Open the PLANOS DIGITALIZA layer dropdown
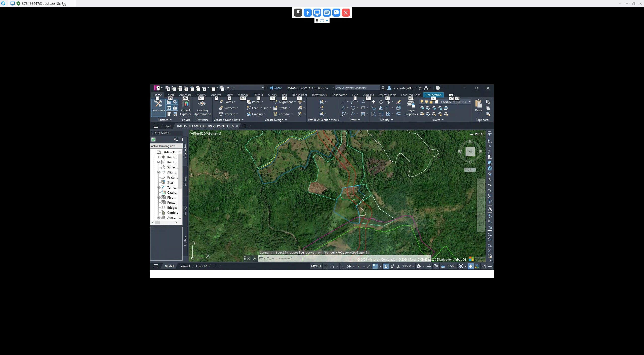 [x=469, y=102]
